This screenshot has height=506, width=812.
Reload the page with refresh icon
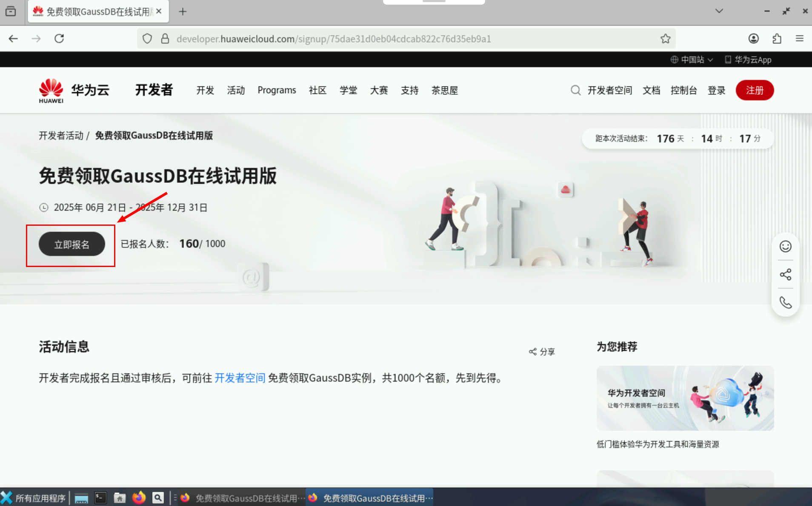point(59,39)
